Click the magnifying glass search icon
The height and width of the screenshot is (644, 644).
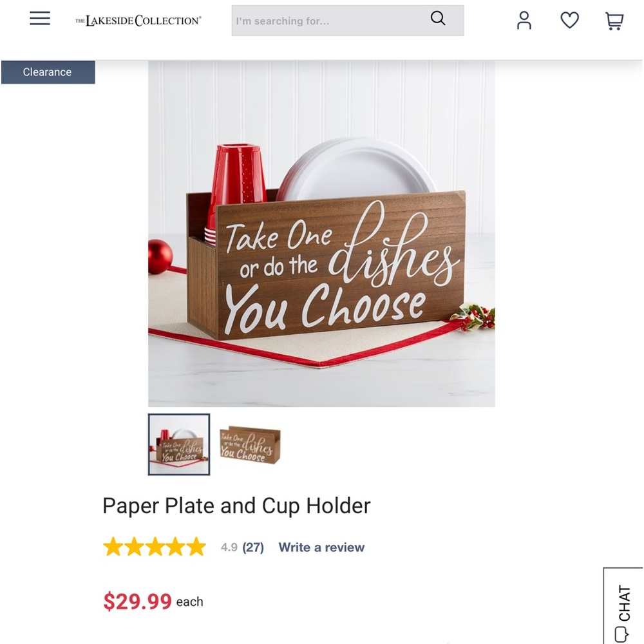point(438,19)
